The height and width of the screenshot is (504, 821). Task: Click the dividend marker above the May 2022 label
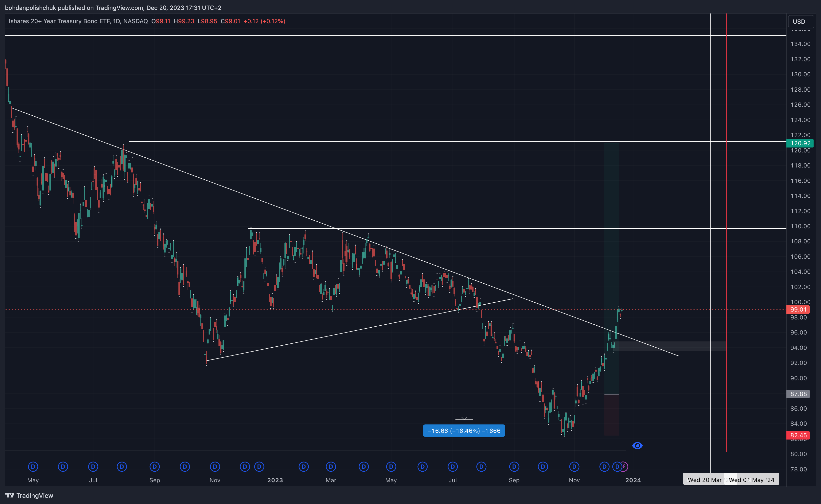pos(33,467)
